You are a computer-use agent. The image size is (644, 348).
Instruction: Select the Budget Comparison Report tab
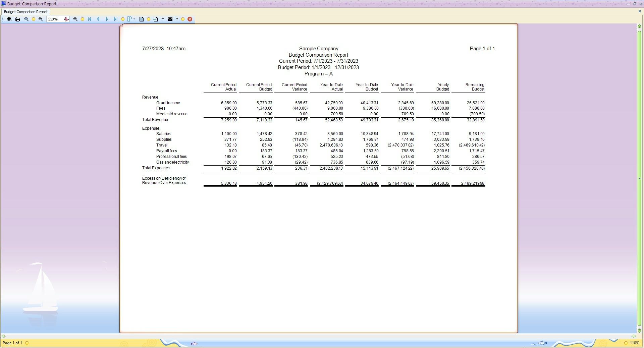[x=25, y=11]
